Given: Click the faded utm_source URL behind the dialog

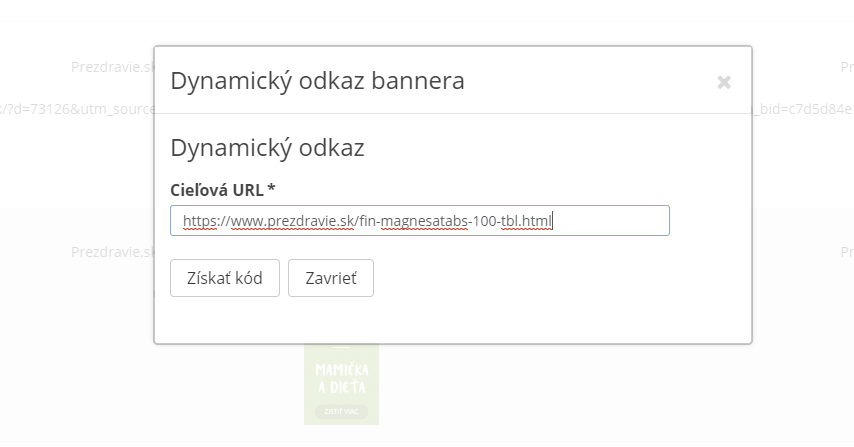Looking at the screenshot, I should pyautogui.click(x=75, y=108).
